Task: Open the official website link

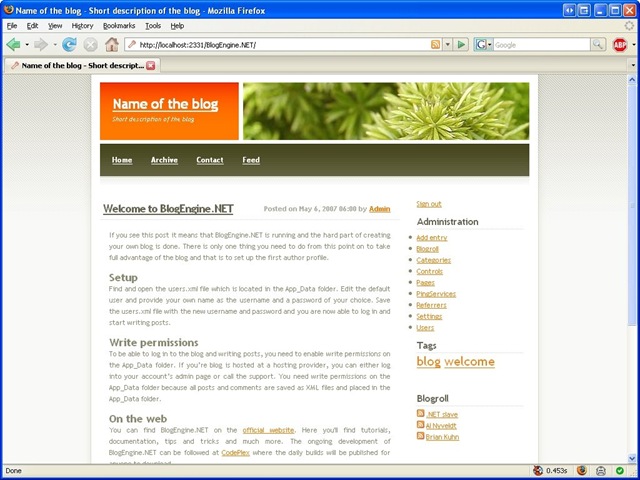Action: (268, 430)
